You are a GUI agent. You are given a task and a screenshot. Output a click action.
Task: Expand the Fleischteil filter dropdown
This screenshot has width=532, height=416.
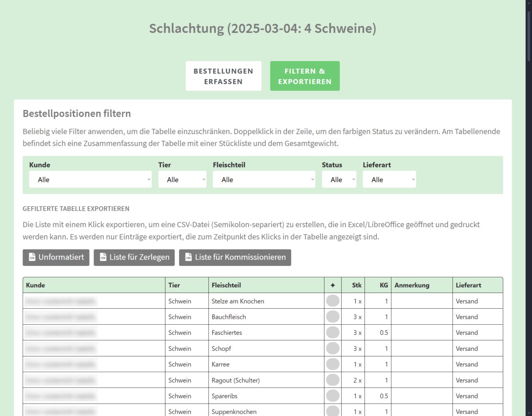pos(264,179)
